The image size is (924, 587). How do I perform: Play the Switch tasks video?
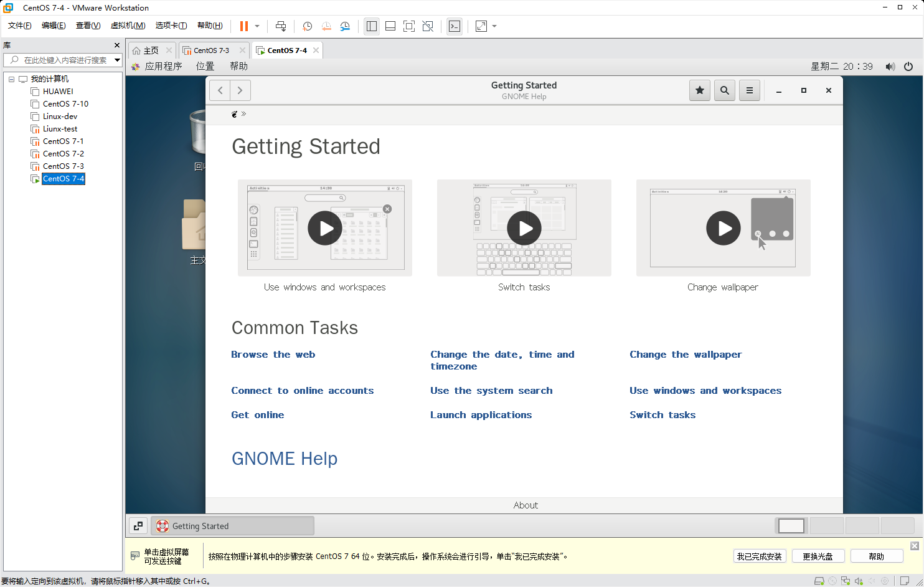click(524, 228)
